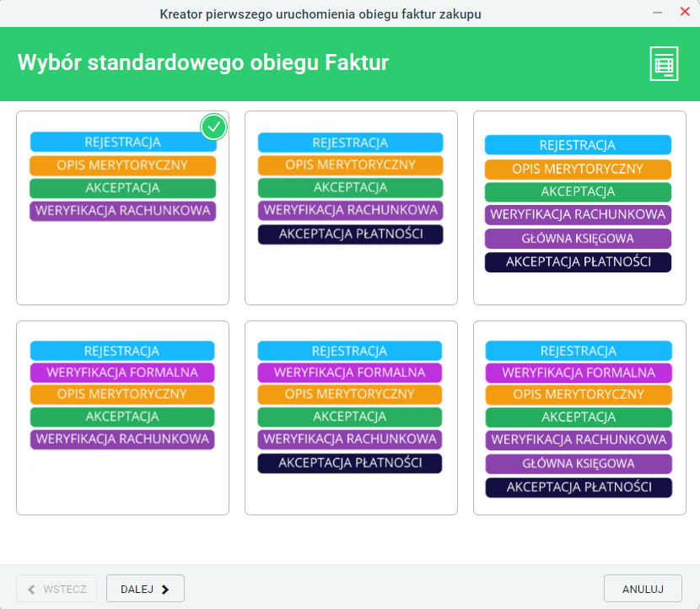Click the green checkmark on the selected workflow
The height and width of the screenshot is (609, 700).
[214, 127]
